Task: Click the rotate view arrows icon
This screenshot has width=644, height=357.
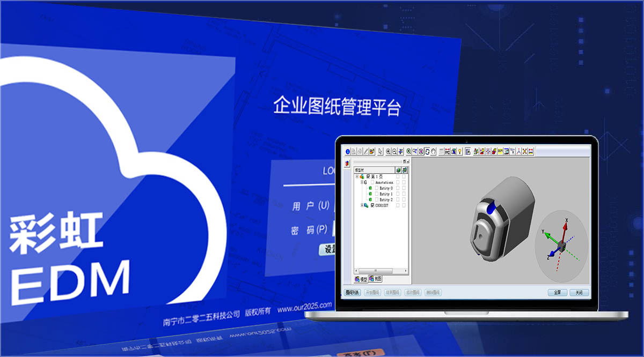Action: [427, 151]
